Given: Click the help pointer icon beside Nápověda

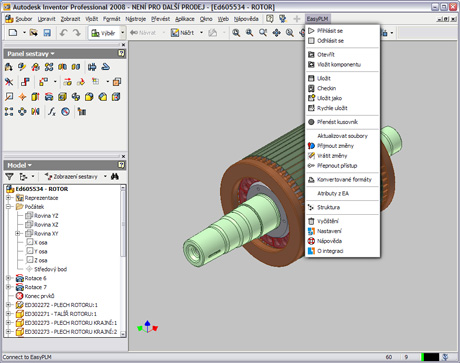Looking at the screenshot, I should pos(270,19).
